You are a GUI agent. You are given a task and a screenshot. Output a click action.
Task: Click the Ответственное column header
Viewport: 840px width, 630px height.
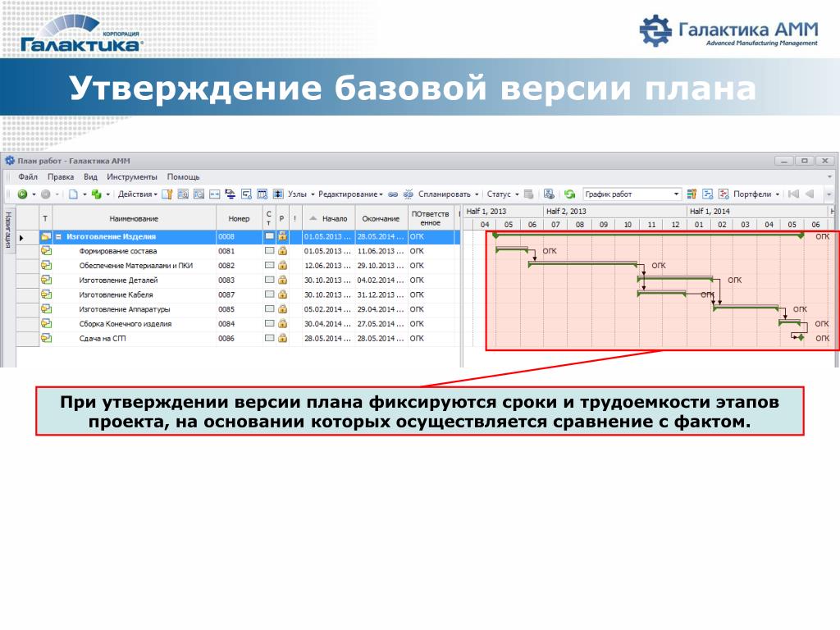(430, 218)
